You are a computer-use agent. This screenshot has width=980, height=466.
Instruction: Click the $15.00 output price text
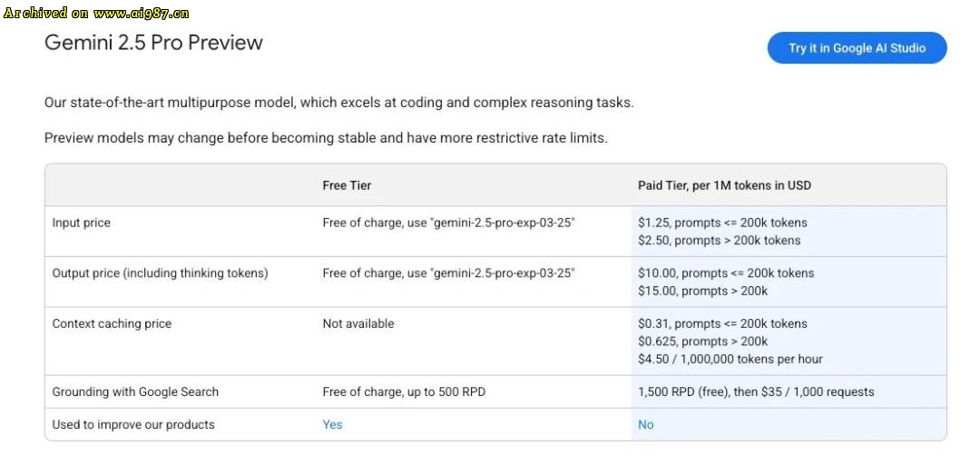coord(703,291)
